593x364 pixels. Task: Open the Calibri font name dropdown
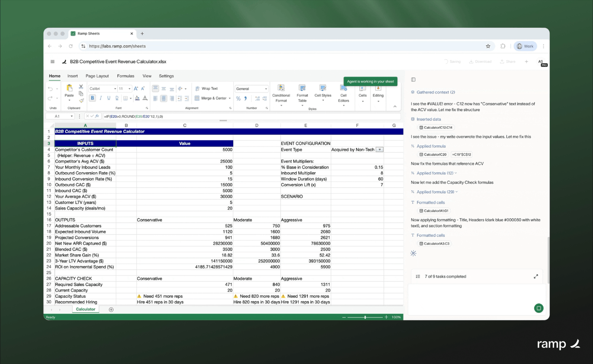pyautogui.click(x=103, y=89)
